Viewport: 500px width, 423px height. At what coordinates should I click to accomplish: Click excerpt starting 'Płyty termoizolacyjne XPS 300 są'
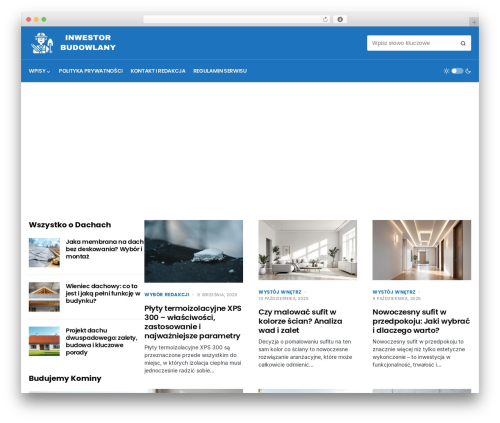[x=193, y=359]
